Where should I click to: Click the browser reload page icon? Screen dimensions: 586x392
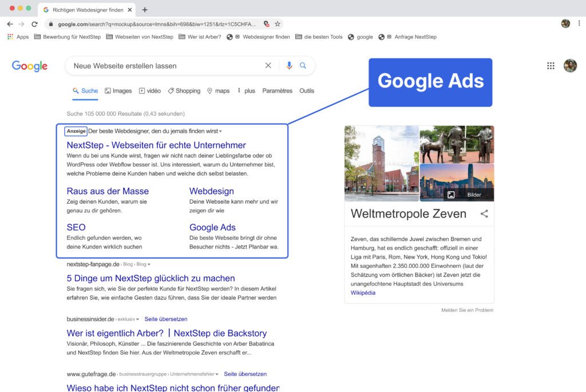[34, 24]
